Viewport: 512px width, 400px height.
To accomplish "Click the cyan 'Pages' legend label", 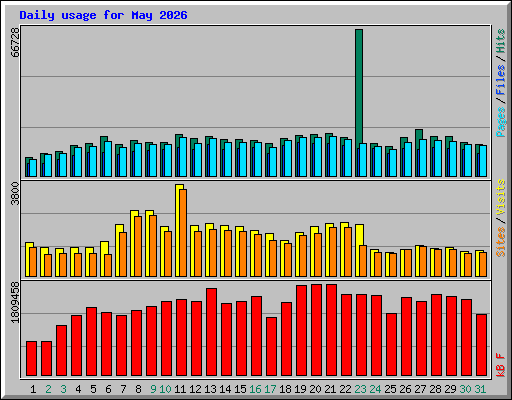I will tap(500, 122).
